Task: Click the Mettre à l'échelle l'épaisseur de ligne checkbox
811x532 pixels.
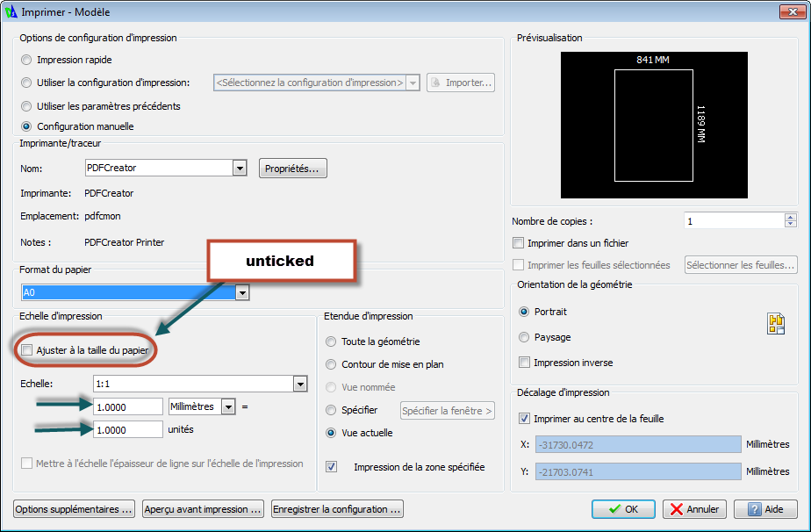Action: pos(26,464)
